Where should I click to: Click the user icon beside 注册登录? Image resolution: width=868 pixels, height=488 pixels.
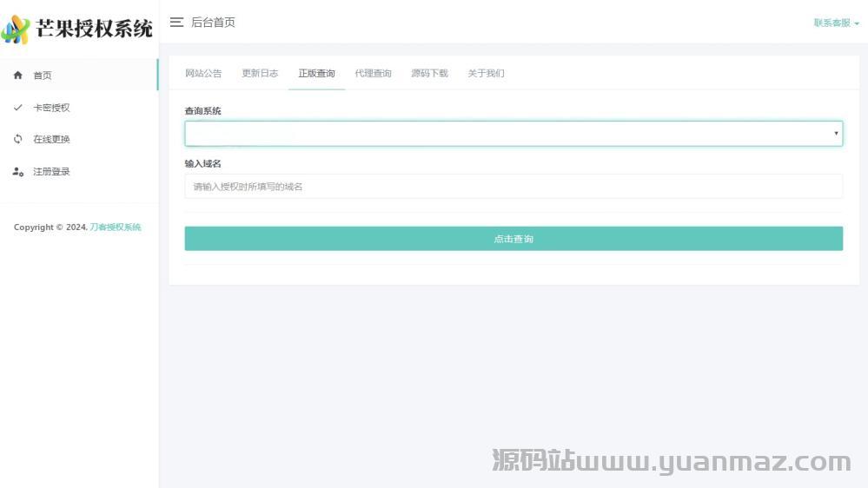[18, 172]
